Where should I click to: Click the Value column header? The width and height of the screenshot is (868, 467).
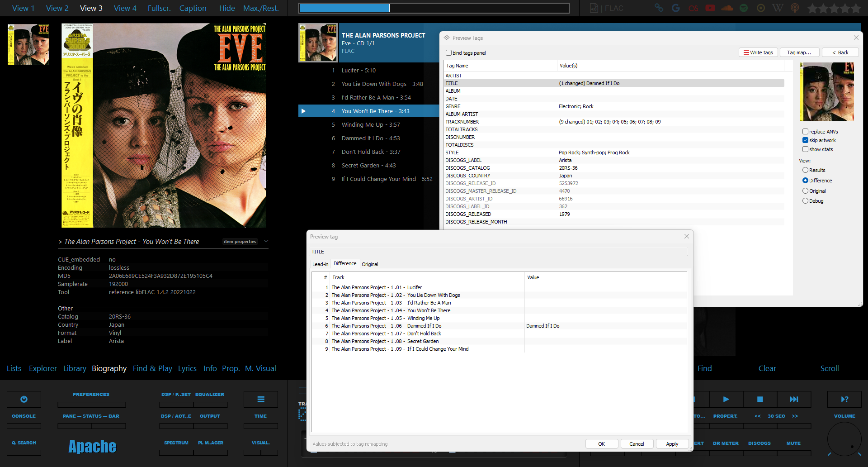point(605,277)
